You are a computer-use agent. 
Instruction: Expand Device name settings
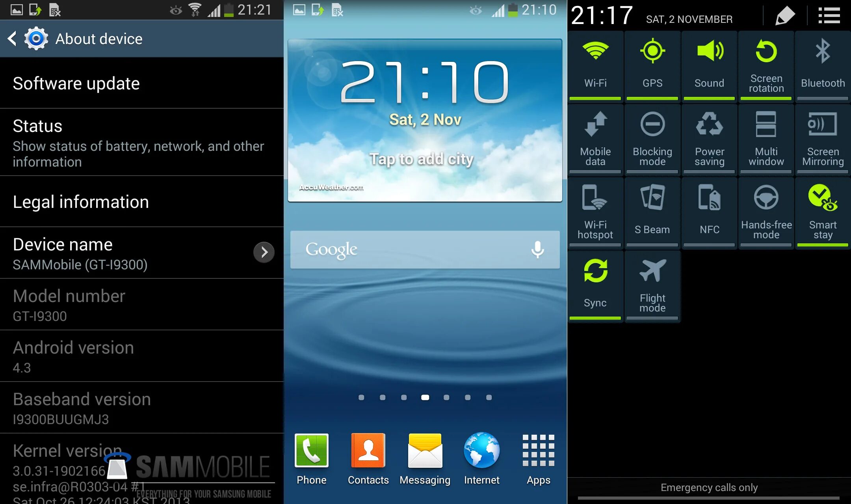tap(264, 251)
